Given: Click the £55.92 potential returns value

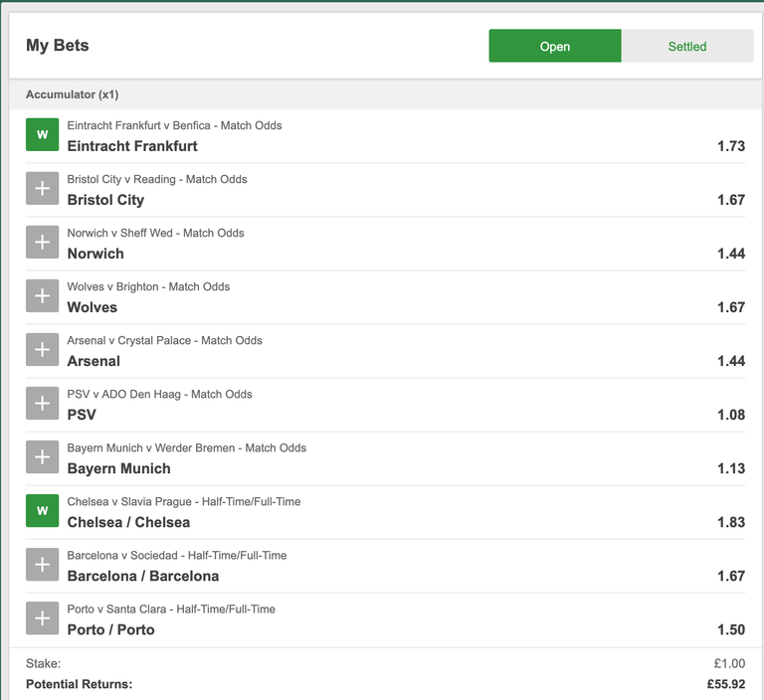Looking at the screenshot, I should tap(726, 684).
